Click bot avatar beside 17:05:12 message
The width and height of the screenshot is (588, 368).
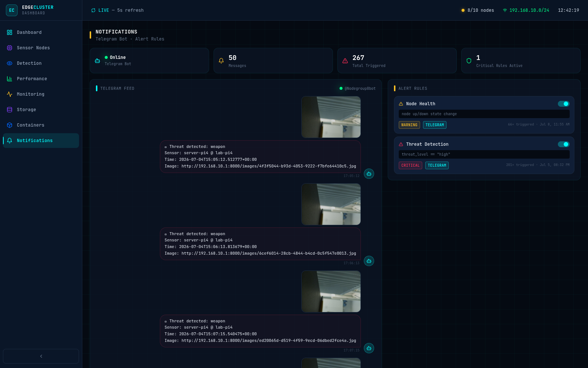369,174
